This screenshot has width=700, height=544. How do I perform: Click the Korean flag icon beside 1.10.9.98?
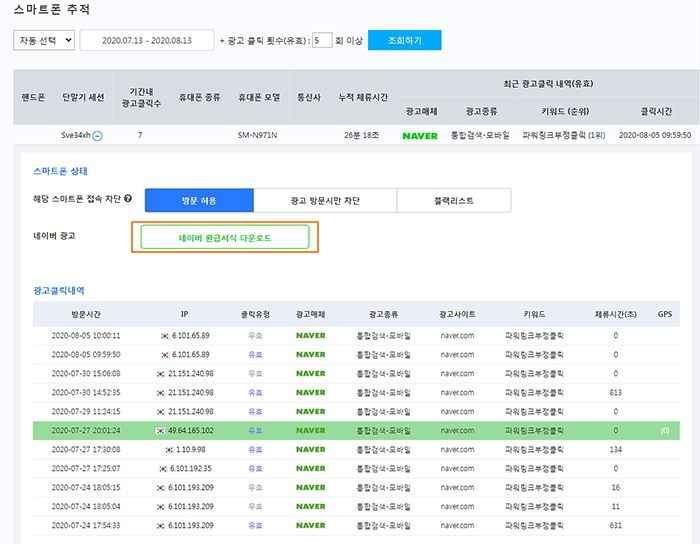click(169, 450)
